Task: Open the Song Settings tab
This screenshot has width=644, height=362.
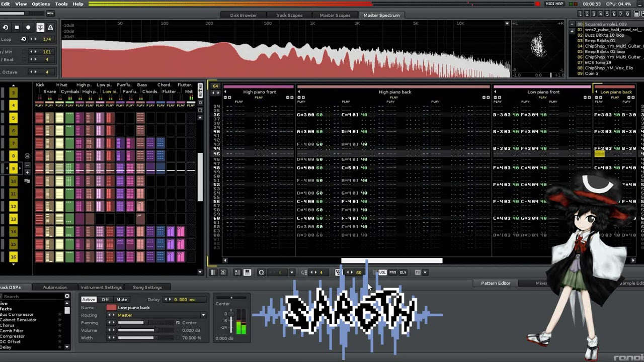Action: [147, 287]
